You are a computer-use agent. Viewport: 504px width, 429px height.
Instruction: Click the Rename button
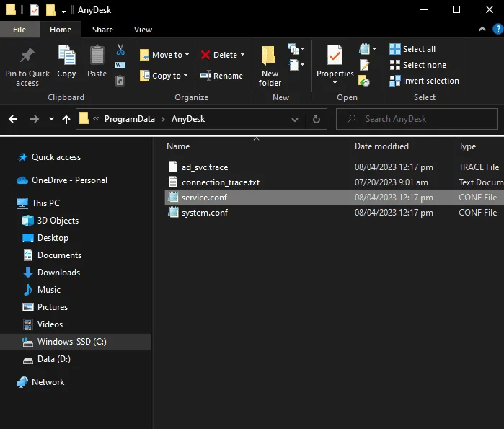coord(221,76)
